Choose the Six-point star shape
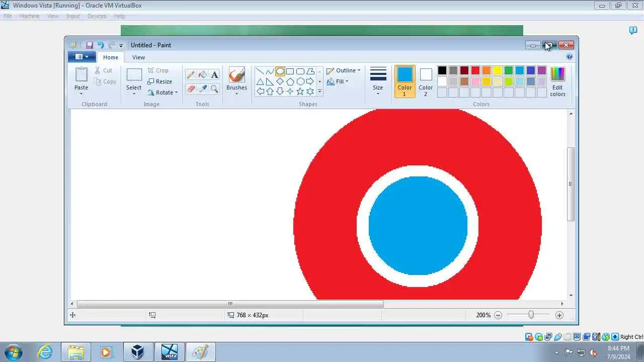 (x=310, y=92)
